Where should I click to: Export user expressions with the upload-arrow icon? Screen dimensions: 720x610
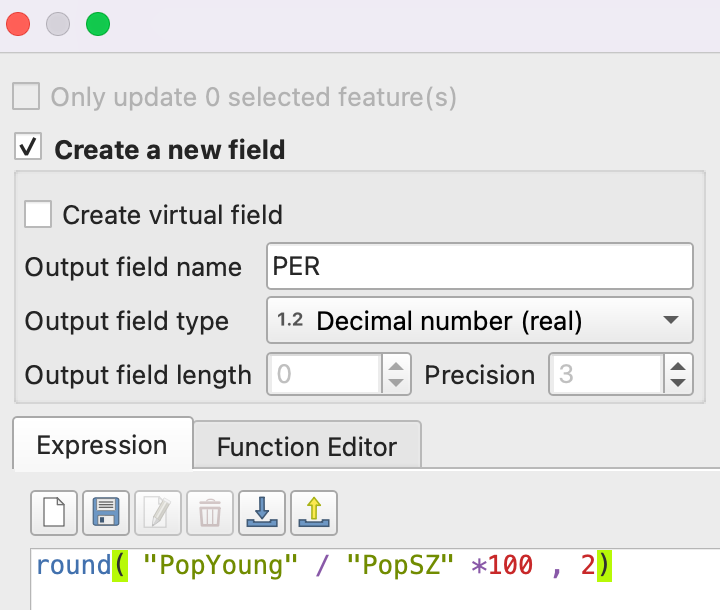click(314, 514)
